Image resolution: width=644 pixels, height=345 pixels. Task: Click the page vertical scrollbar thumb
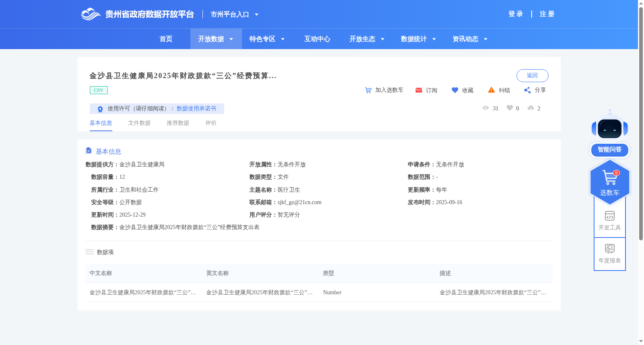(641, 124)
